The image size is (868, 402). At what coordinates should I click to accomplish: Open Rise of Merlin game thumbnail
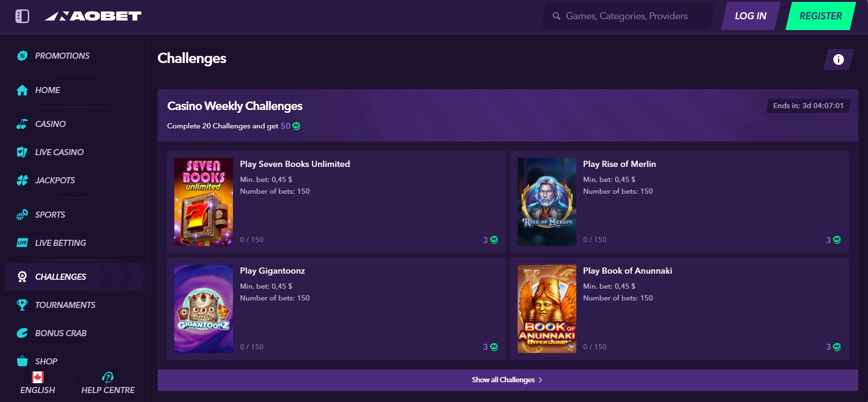pos(547,202)
